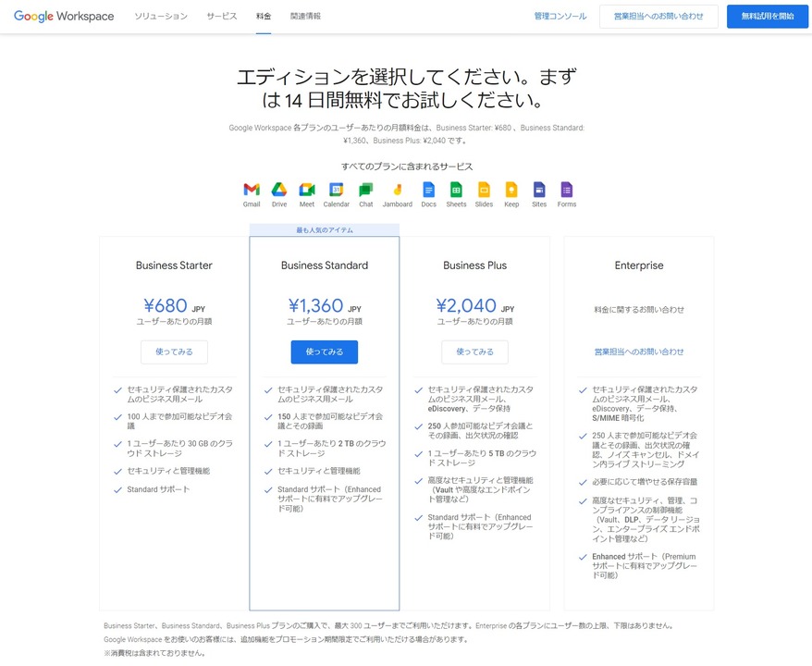Click the Google Meet icon

(x=306, y=190)
